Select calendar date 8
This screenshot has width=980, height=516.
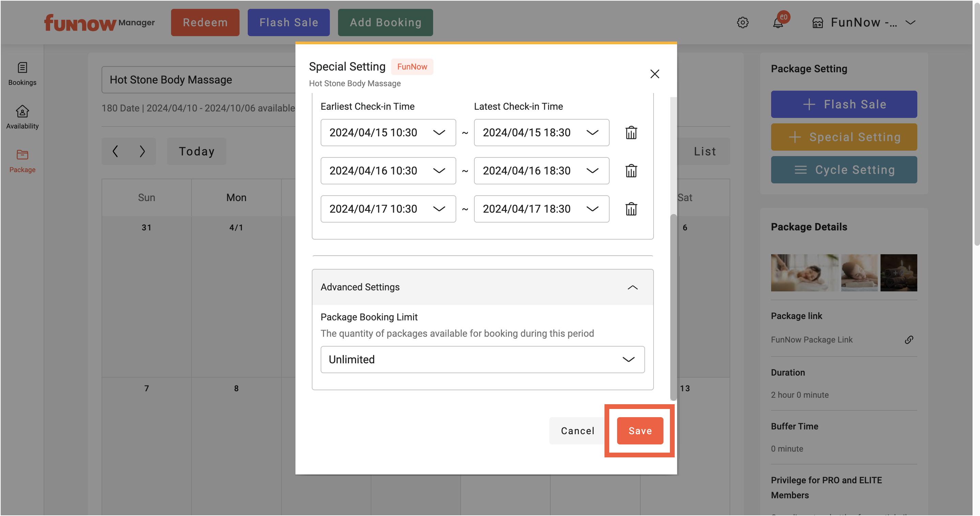coord(236,389)
